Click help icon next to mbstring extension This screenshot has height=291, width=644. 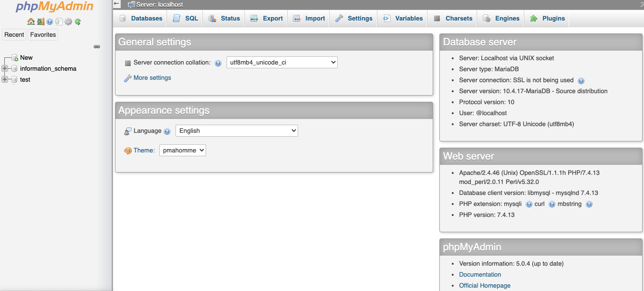click(x=589, y=205)
